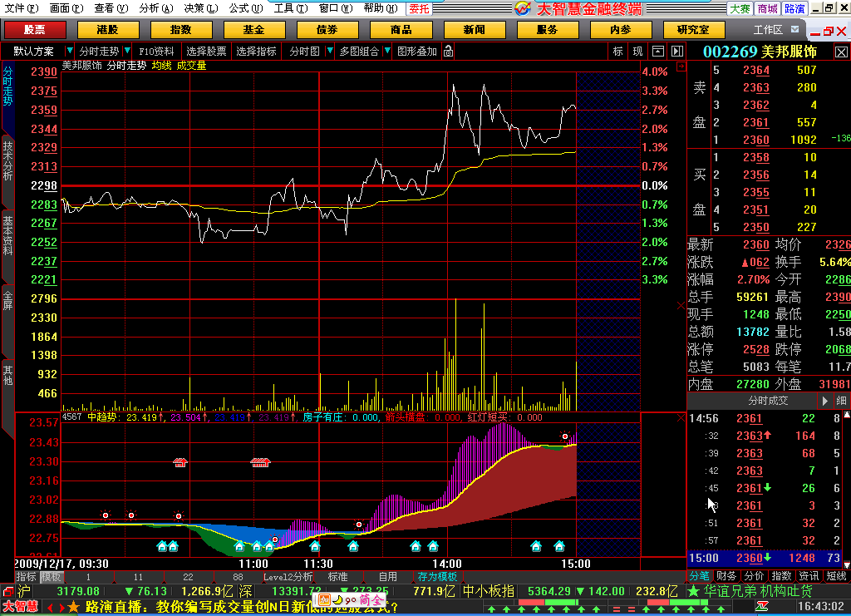This screenshot has width=851, height=616.
Task: Switch to the 分价 right panel tab
Action: [x=753, y=576]
